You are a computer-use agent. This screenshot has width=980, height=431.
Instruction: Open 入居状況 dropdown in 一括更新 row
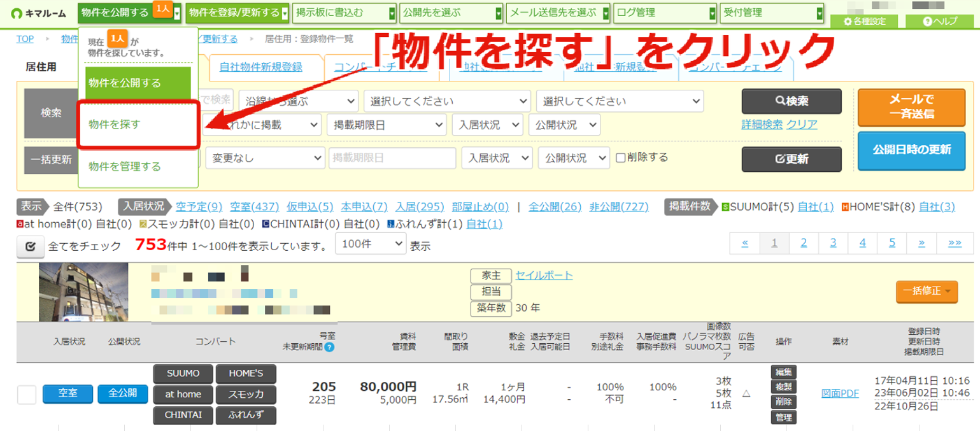click(x=498, y=158)
